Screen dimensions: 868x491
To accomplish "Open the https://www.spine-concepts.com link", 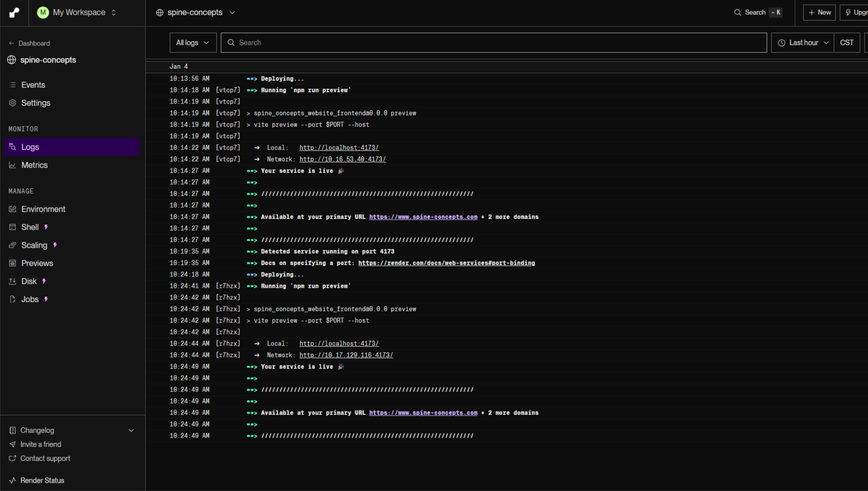I will [423, 217].
